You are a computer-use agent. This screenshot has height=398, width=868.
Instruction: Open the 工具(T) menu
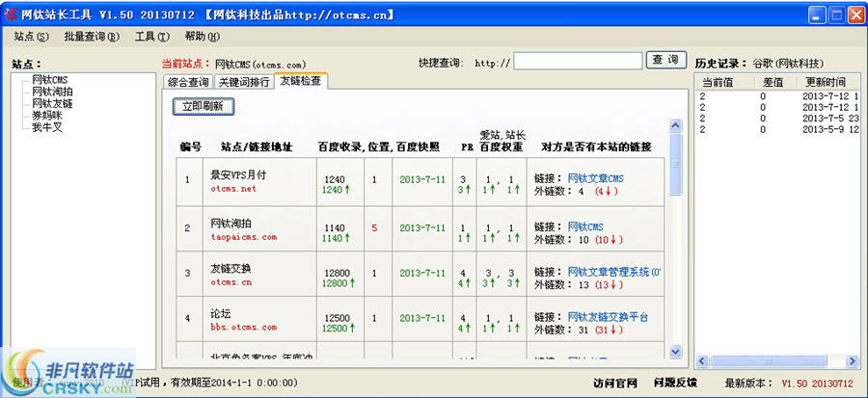tap(152, 37)
